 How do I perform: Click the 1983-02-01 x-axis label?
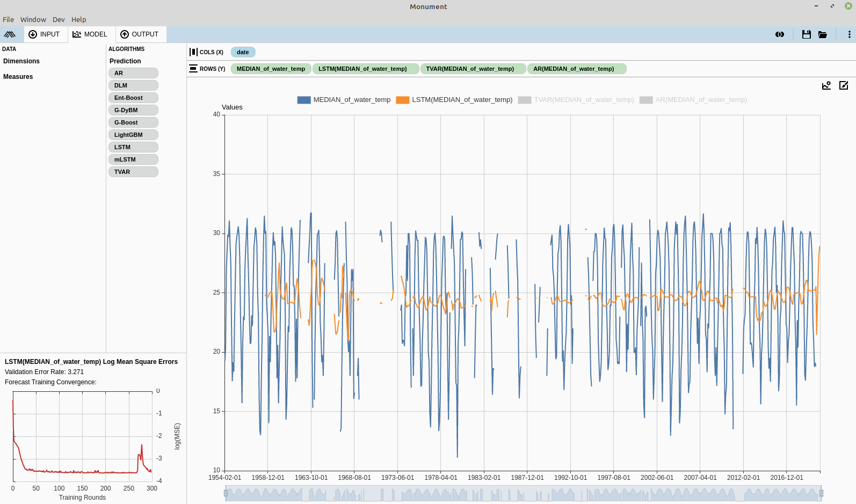tap(484, 478)
